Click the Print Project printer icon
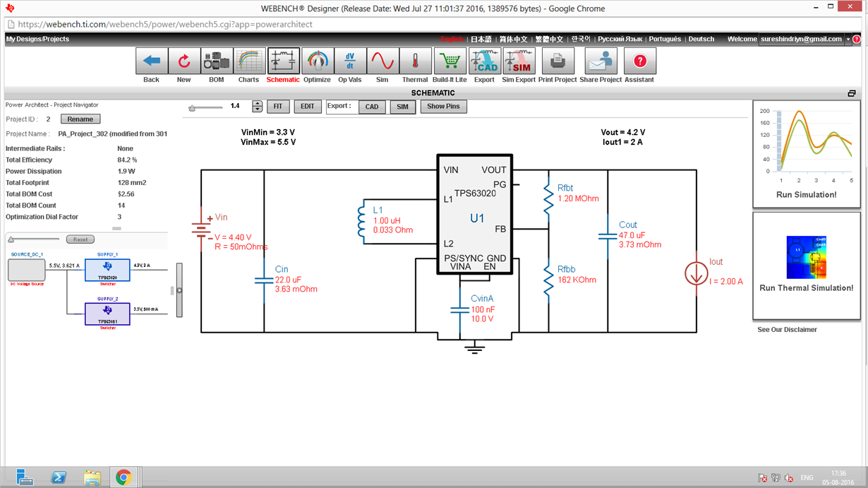868x488 pixels. click(x=557, y=61)
